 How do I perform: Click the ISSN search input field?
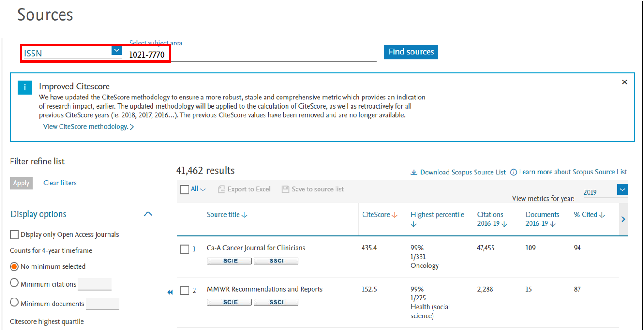coord(252,55)
